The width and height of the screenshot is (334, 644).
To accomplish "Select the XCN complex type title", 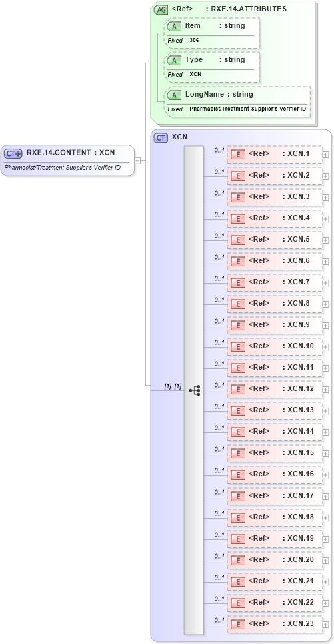I will tap(180, 137).
